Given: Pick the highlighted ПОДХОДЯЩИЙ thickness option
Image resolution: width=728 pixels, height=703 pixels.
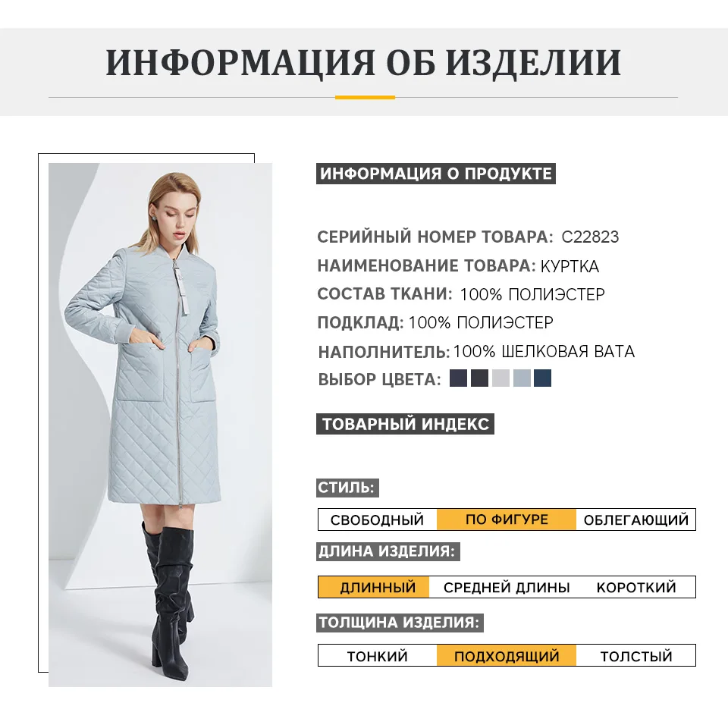Looking at the screenshot, I should (507, 656).
